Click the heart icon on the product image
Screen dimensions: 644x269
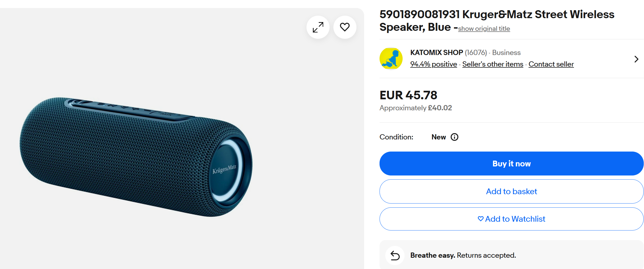[x=345, y=27]
